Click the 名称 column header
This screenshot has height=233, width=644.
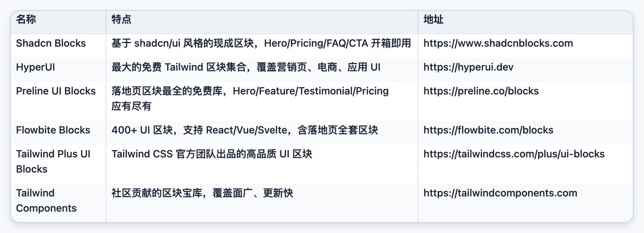pyautogui.click(x=26, y=19)
